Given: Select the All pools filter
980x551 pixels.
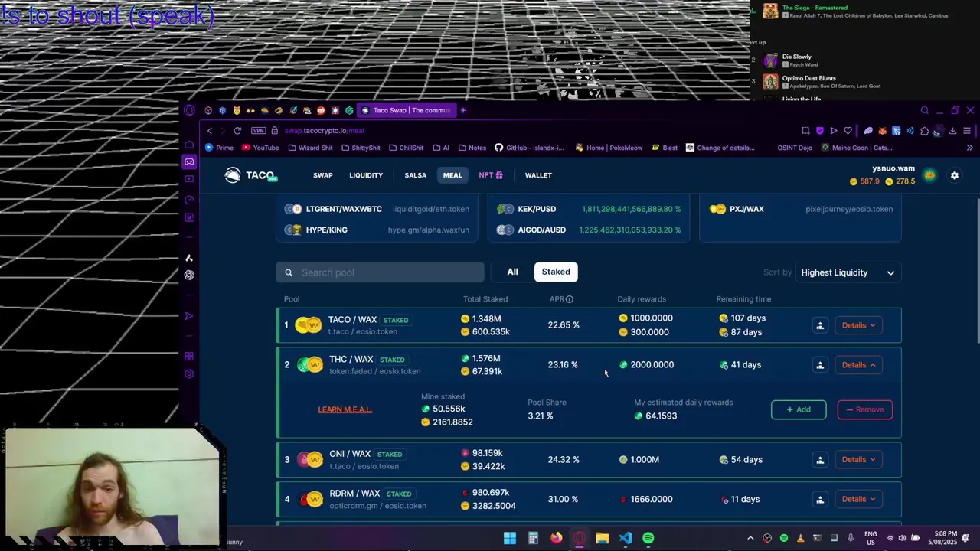Looking at the screenshot, I should click(512, 272).
